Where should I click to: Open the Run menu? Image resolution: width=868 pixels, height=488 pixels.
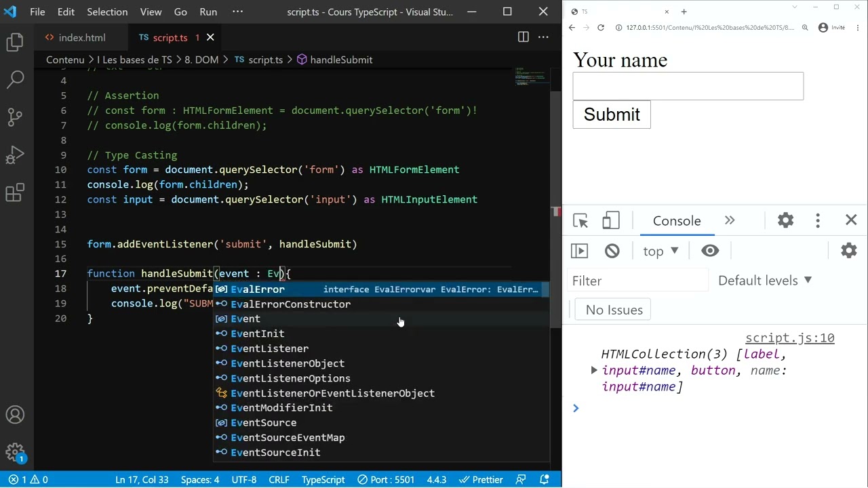(208, 12)
